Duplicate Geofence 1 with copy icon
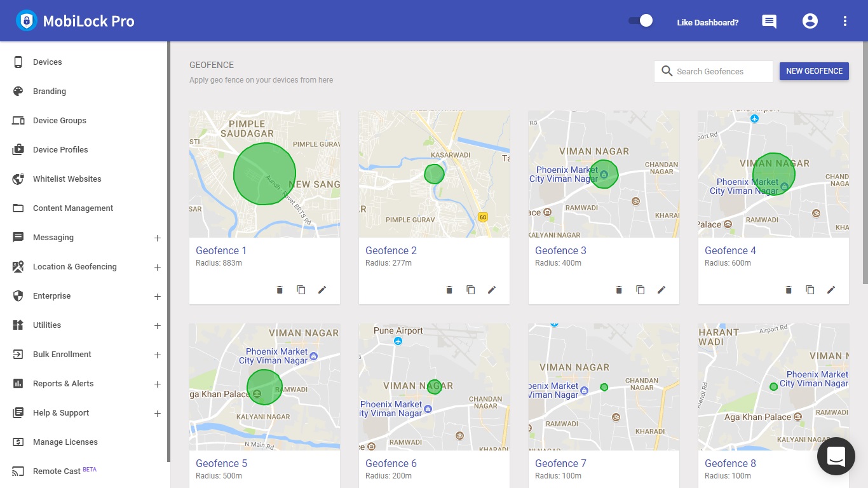This screenshot has width=868, height=488. coord(301,290)
